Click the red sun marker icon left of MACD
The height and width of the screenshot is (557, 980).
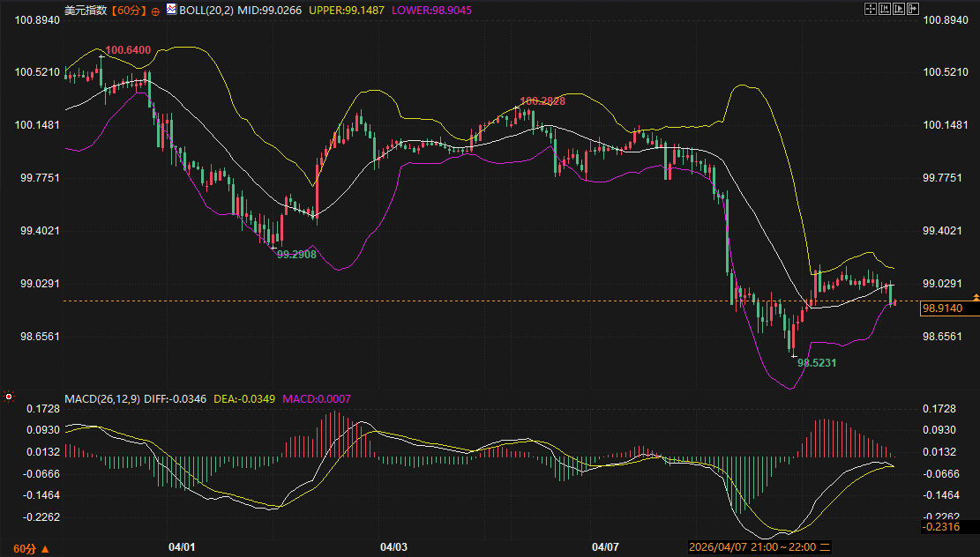pyautogui.click(x=9, y=397)
